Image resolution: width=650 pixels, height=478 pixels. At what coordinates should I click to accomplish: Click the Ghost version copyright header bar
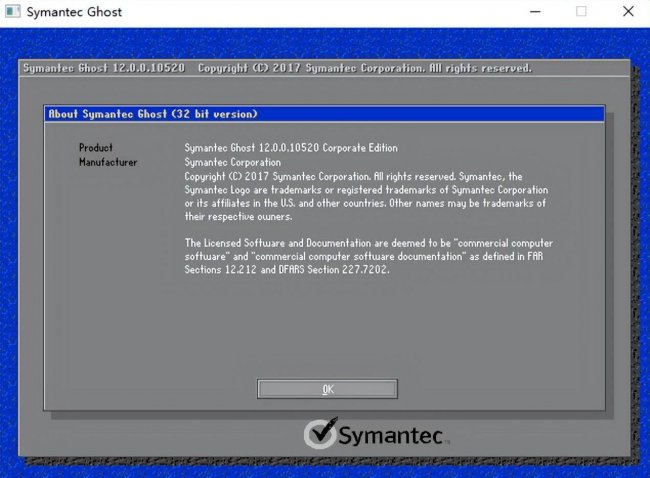point(324,68)
